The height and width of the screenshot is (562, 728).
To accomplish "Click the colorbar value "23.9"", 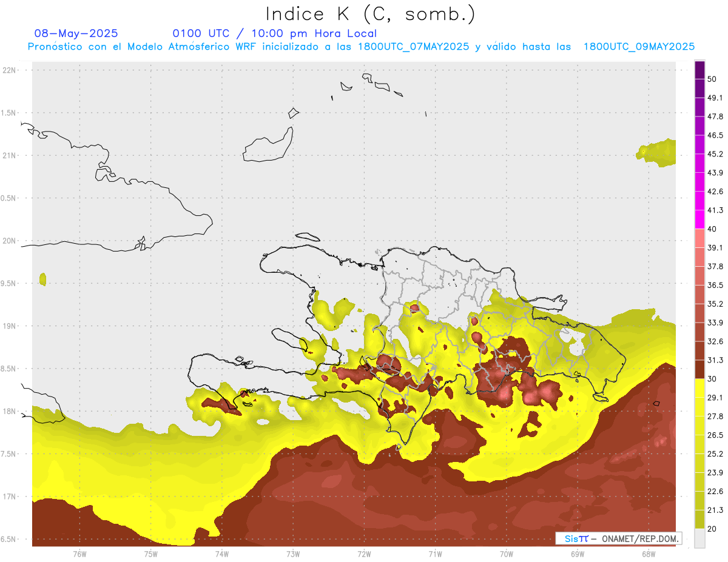I will click(715, 473).
